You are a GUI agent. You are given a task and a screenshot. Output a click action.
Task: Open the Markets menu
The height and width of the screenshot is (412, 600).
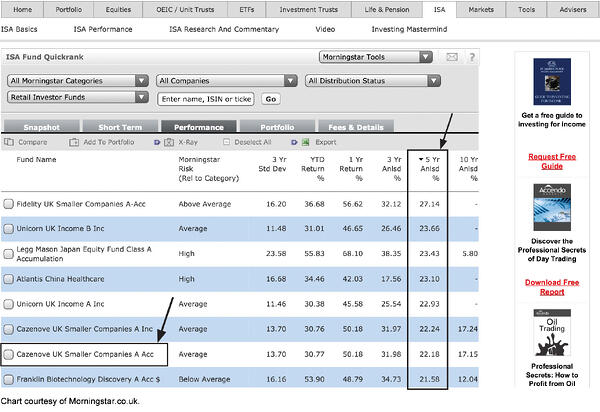(481, 10)
